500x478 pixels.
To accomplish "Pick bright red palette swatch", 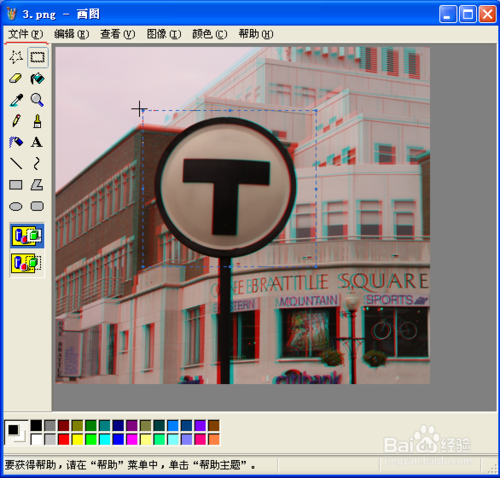I will pyautogui.click(x=64, y=439).
